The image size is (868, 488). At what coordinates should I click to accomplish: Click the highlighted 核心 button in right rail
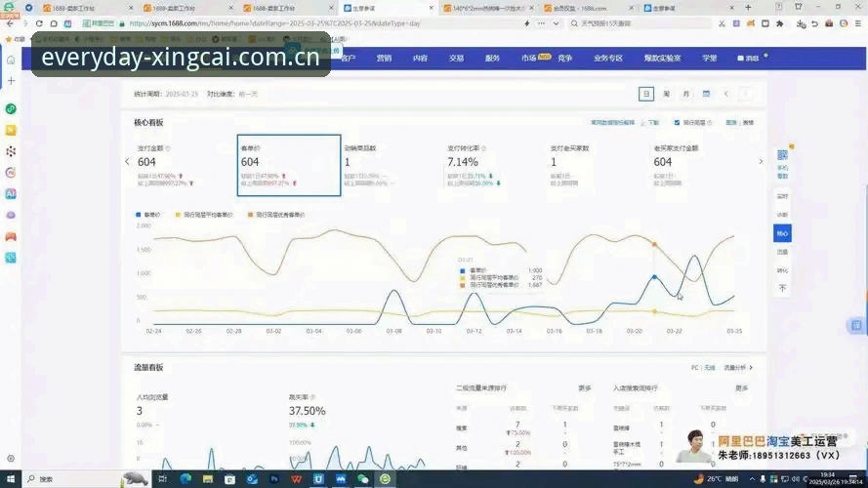pos(782,233)
